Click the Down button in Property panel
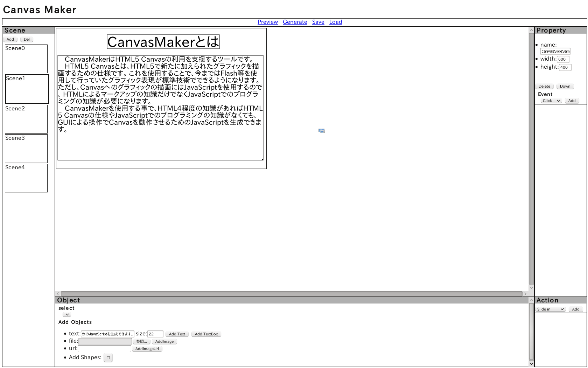The height and width of the screenshot is (368, 588). pyautogui.click(x=565, y=86)
